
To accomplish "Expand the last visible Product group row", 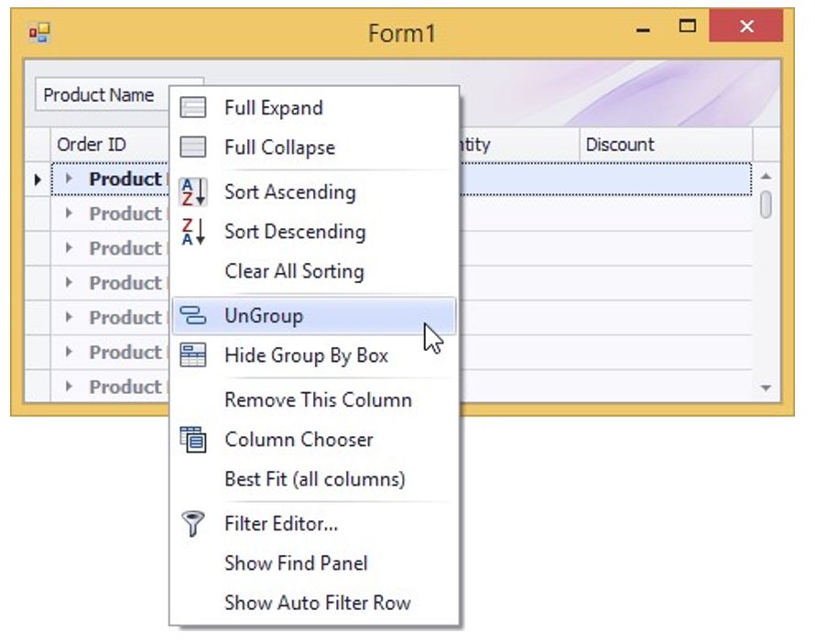I will point(69,387).
